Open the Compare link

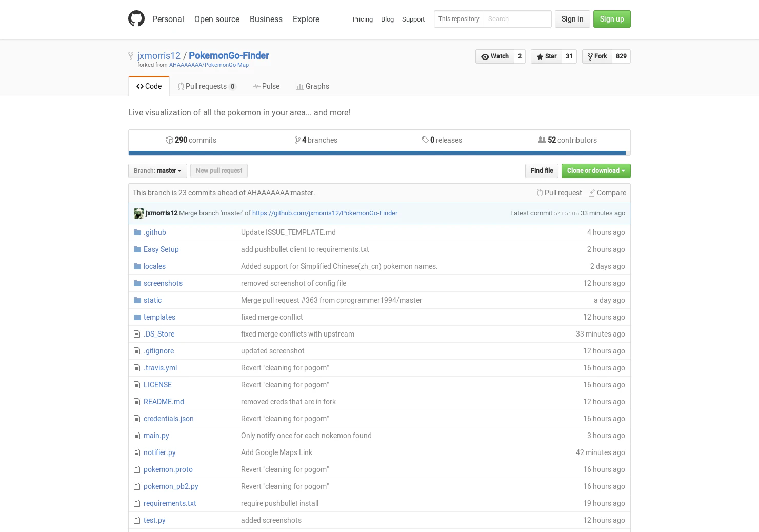pyautogui.click(x=607, y=193)
